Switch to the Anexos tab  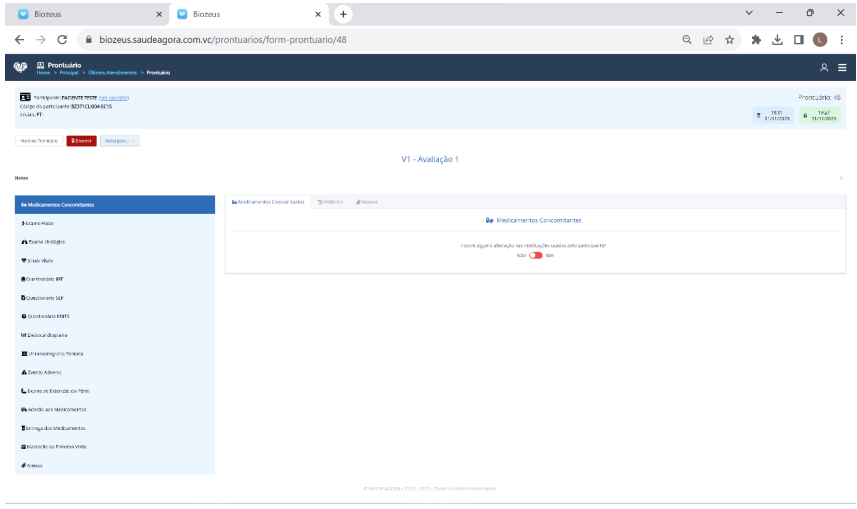click(367, 202)
